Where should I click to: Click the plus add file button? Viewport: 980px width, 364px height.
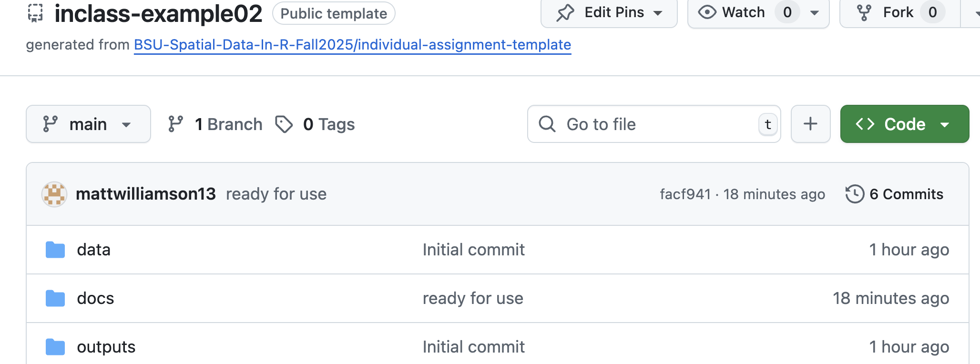pyautogui.click(x=810, y=124)
